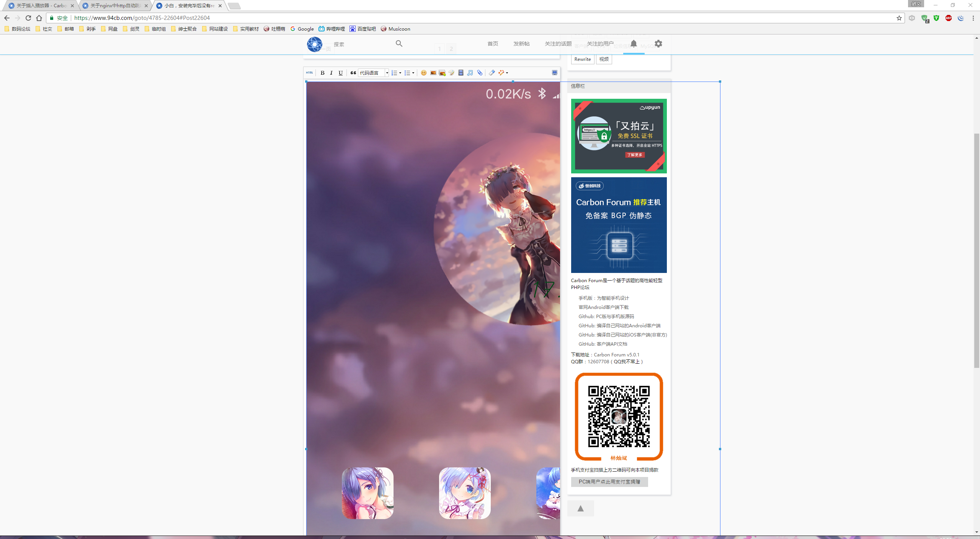Go to browser home page
Viewport: 980px width, 539px height.
pos(39,18)
